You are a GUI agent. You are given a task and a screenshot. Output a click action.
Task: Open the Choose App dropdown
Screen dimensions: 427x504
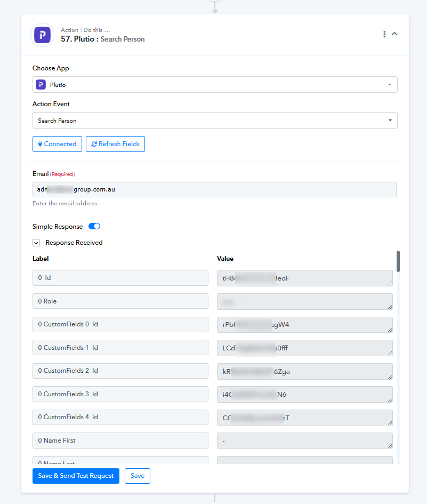(215, 85)
